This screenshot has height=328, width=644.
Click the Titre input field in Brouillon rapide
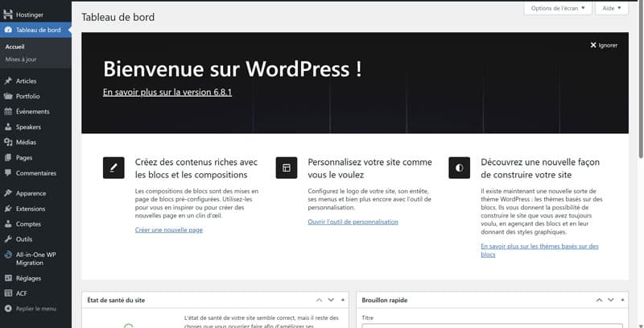coord(492,326)
